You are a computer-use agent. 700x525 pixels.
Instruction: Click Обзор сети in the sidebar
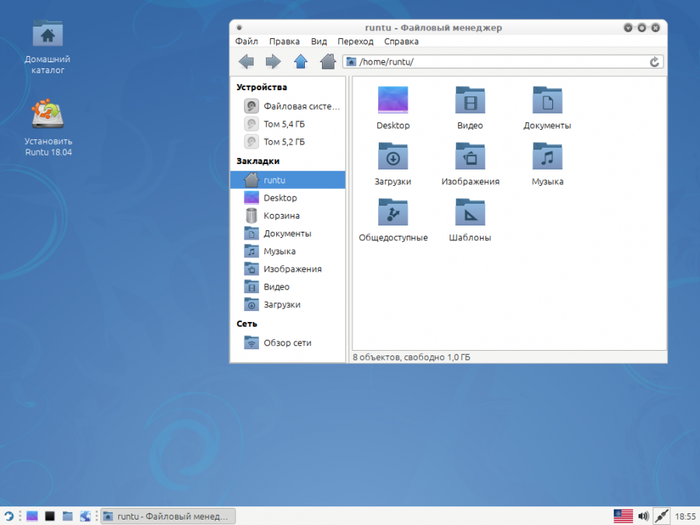click(286, 343)
